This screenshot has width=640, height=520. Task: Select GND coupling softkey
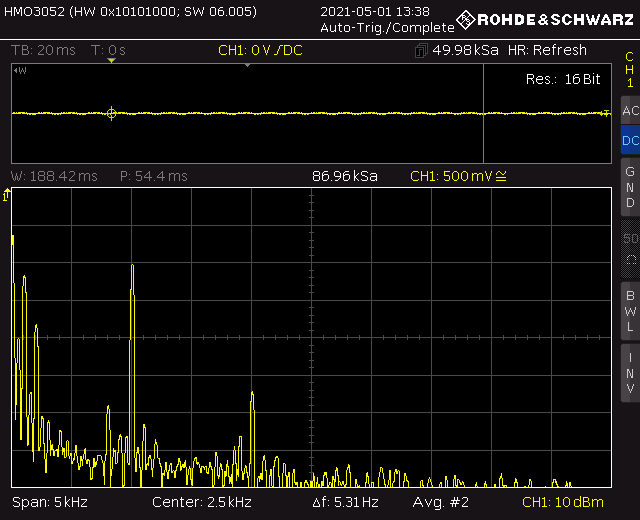tap(629, 187)
